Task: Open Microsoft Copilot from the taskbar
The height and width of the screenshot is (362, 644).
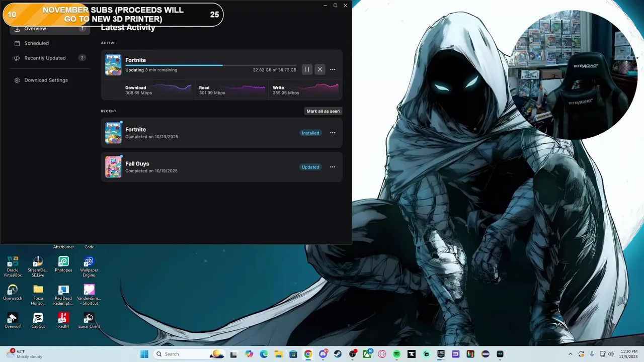Action: (249, 354)
